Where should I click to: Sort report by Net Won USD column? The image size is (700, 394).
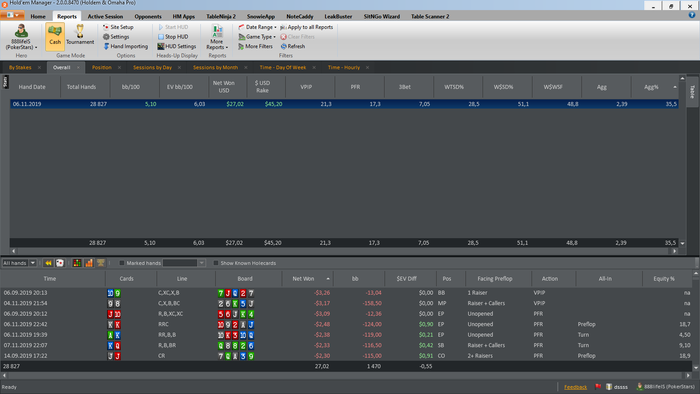224,87
